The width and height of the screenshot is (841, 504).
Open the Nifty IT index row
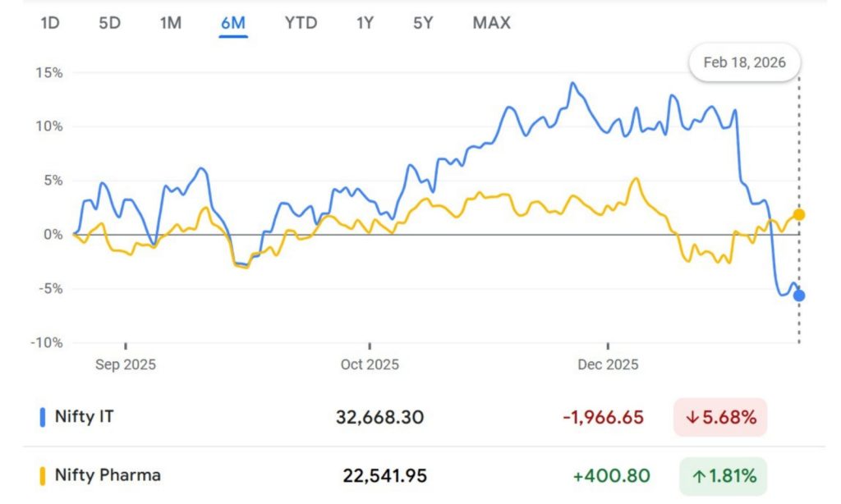point(85,417)
